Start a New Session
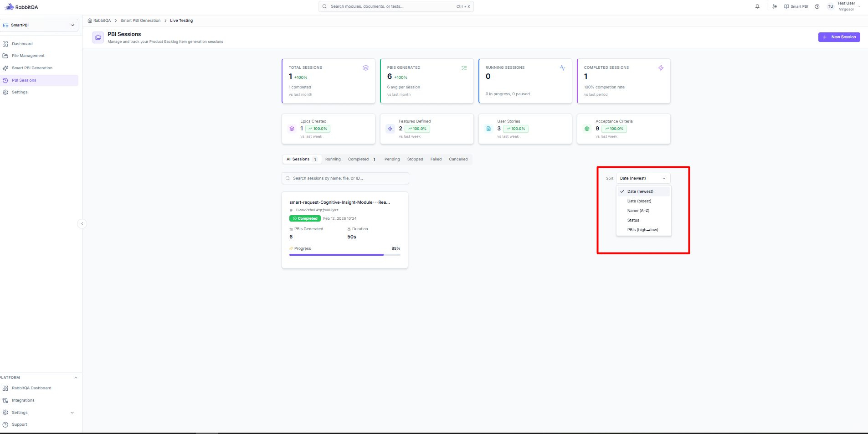This screenshot has width=868, height=434. pyautogui.click(x=839, y=37)
